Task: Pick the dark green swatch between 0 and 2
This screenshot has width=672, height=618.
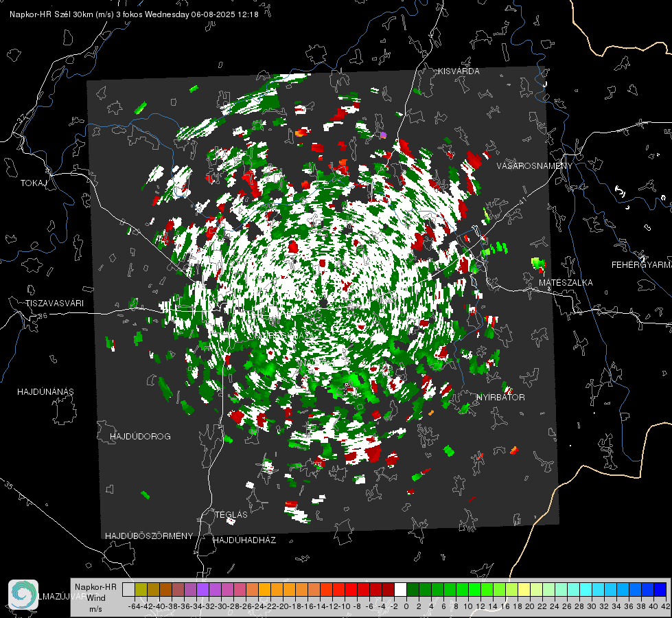Action: click(413, 590)
